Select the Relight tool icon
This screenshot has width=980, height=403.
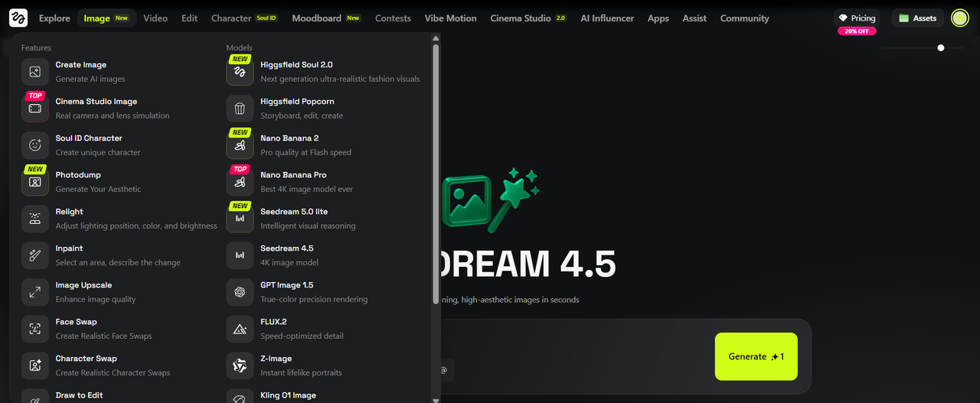tap(35, 219)
